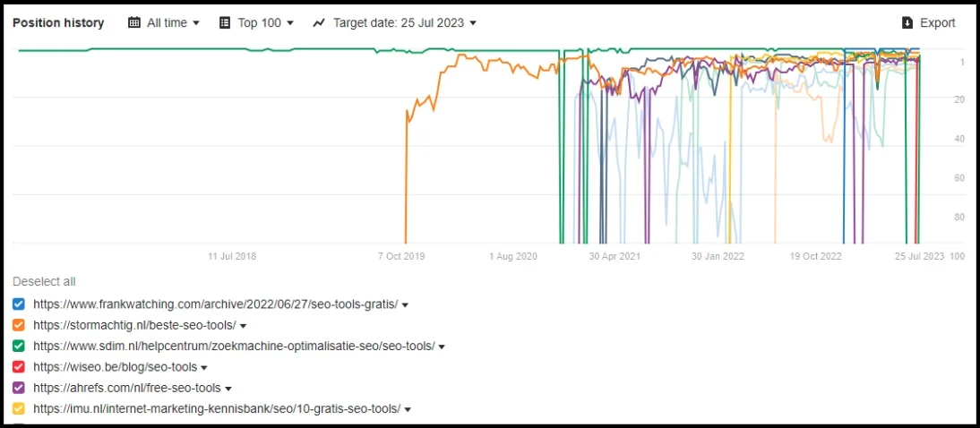Open the Top 100 positions dropdown
The height and width of the screenshot is (428, 980).
tap(266, 22)
